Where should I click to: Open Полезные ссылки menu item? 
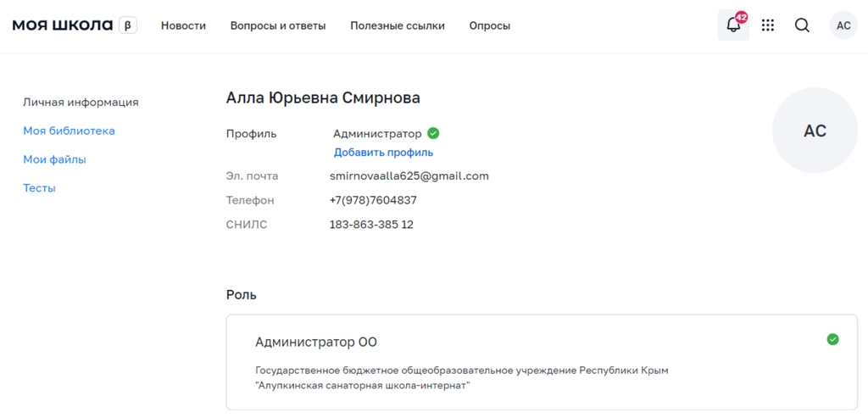pos(398,25)
